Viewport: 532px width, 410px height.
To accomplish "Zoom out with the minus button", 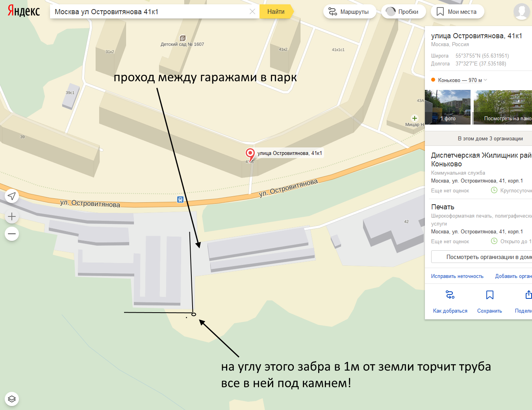I will pyautogui.click(x=12, y=234).
